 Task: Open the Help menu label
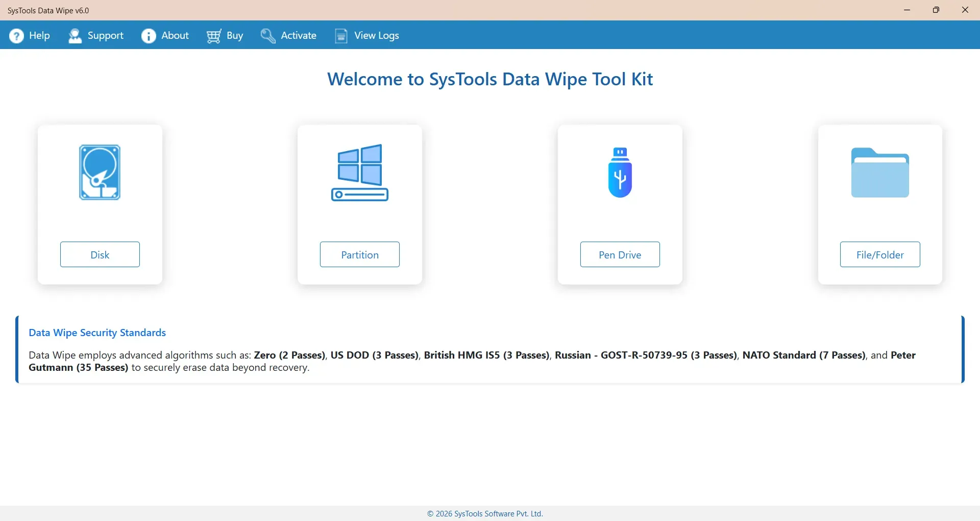39,36
